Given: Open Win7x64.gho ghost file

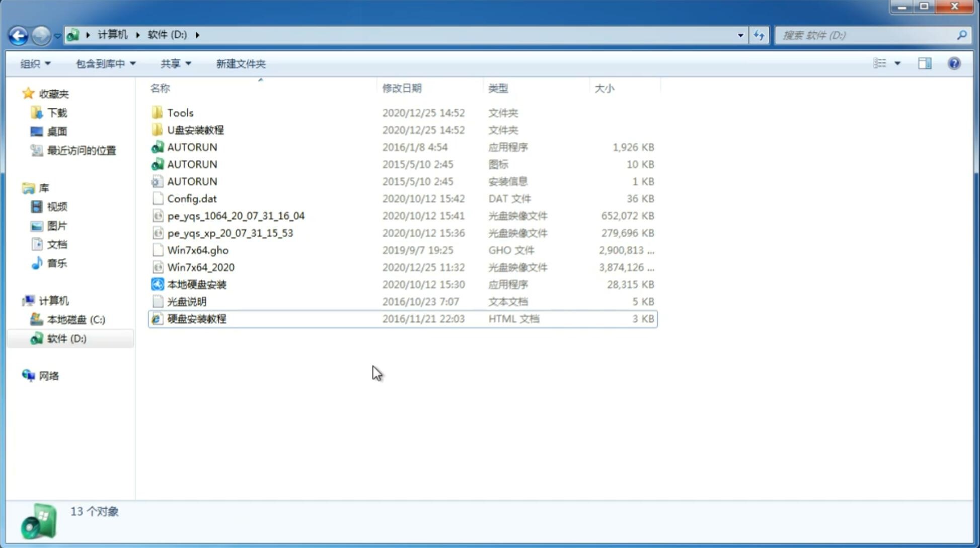Looking at the screenshot, I should tap(197, 250).
